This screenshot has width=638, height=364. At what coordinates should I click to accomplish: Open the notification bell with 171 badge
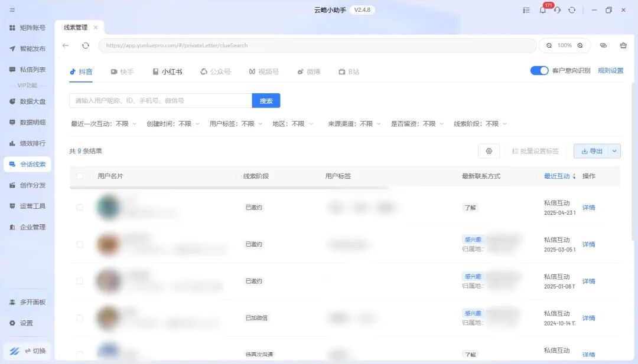542,10
